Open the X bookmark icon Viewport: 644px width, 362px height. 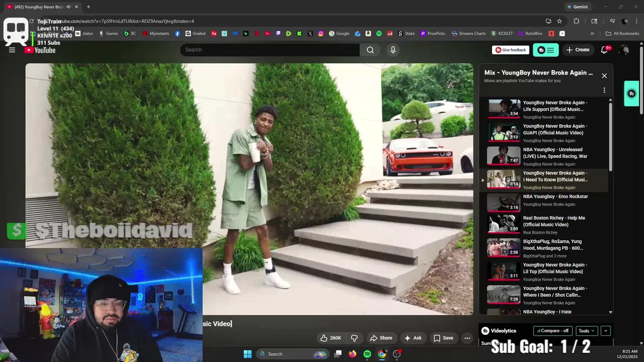click(x=310, y=34)
